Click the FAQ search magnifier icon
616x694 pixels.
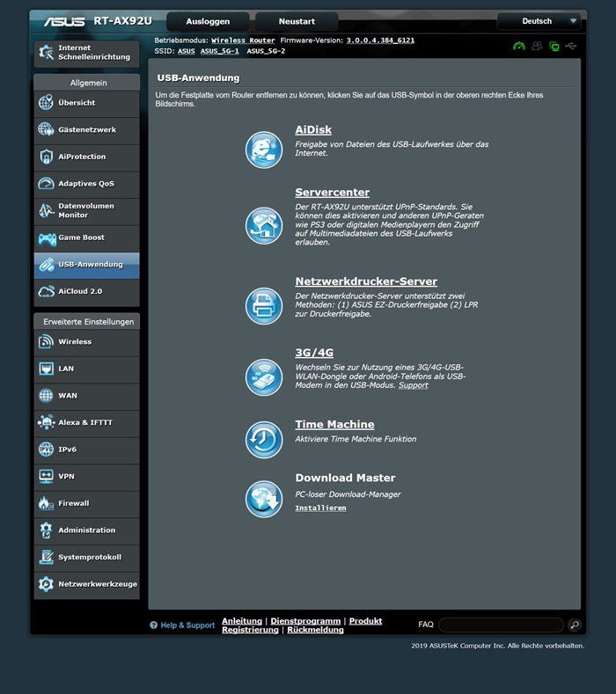tap(575, 625)
